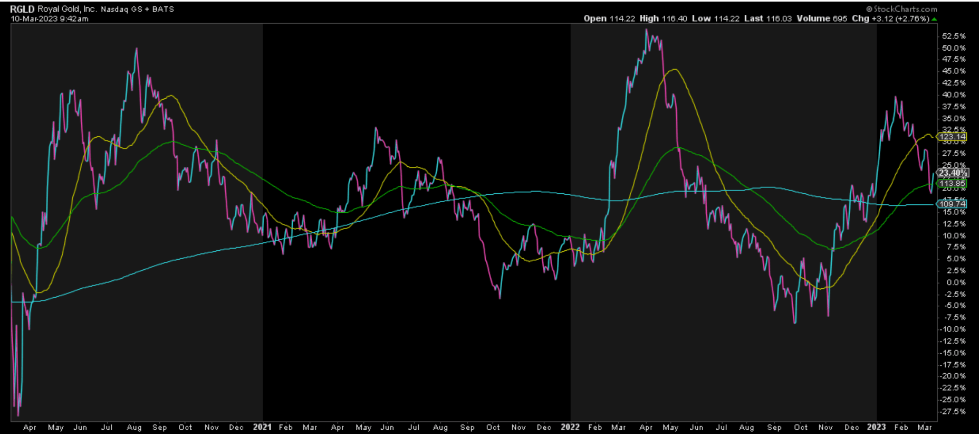Image resolution: width=980 pixels, height=435 pixels.
Task: Click the -12.5% y-axis label
Action: (954, 341)
